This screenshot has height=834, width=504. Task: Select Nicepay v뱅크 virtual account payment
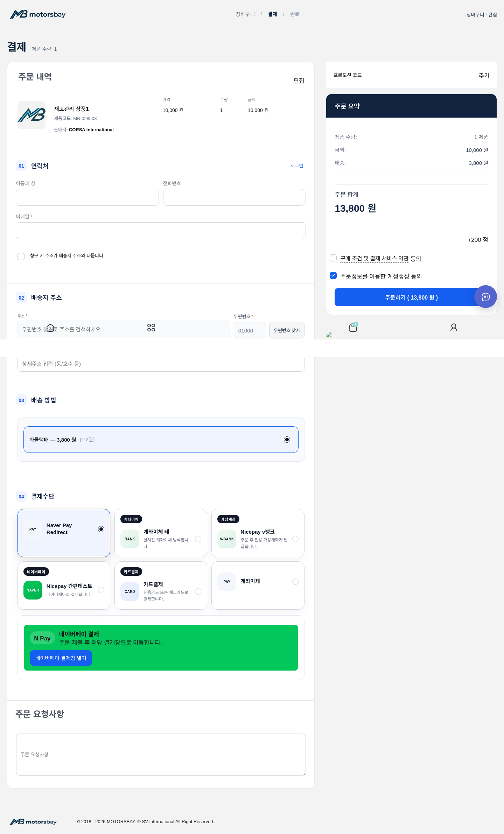tap(258, 533)
